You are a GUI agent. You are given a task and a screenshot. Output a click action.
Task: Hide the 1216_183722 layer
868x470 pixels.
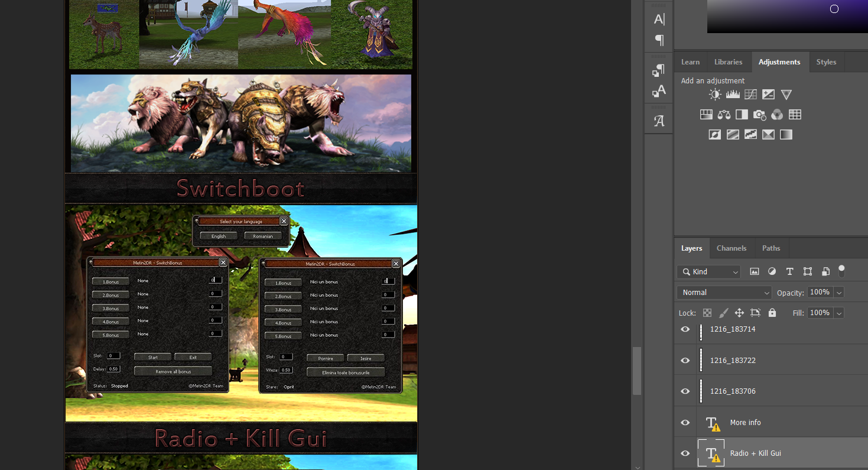(685, 360)
